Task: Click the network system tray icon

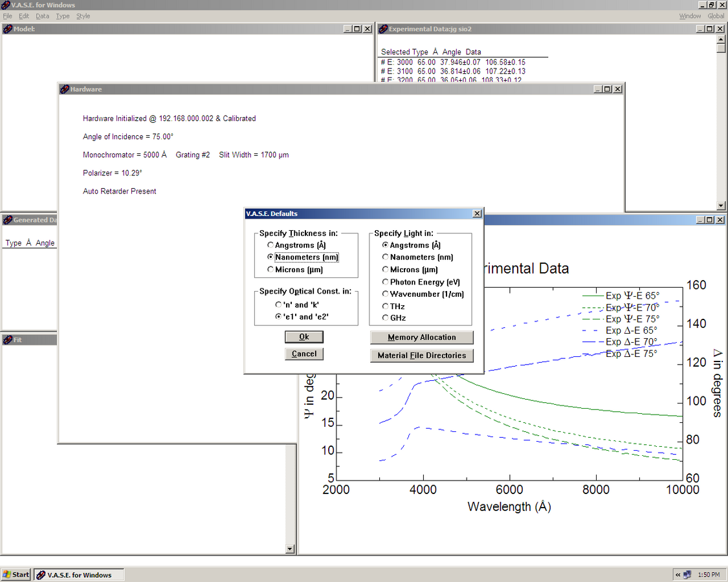Action: [687, 575]
